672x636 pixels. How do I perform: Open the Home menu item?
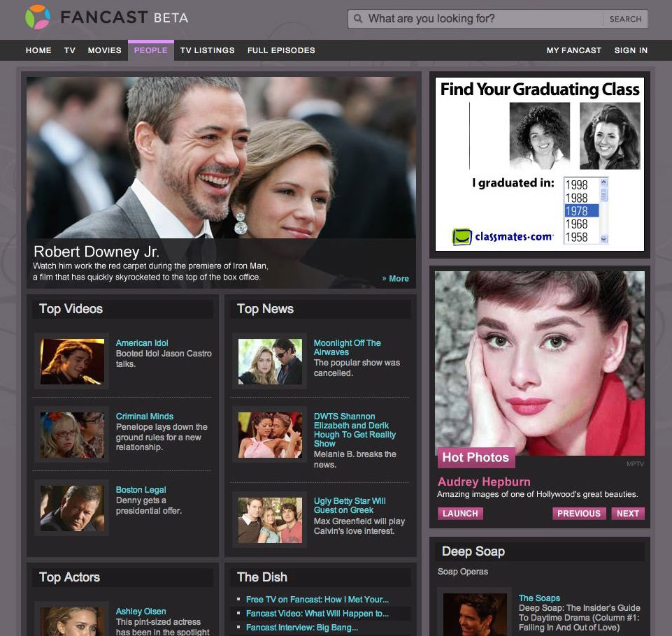click(38, 50)
